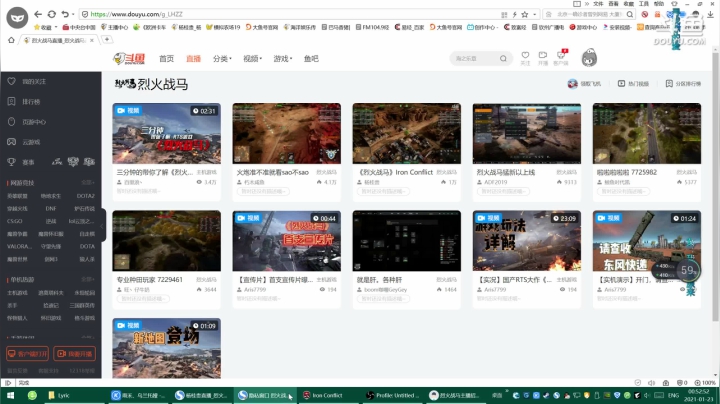Open the video thumbnail labeled 23:09
This screenshot has width=720, height=404.
(x=527, y=241)
